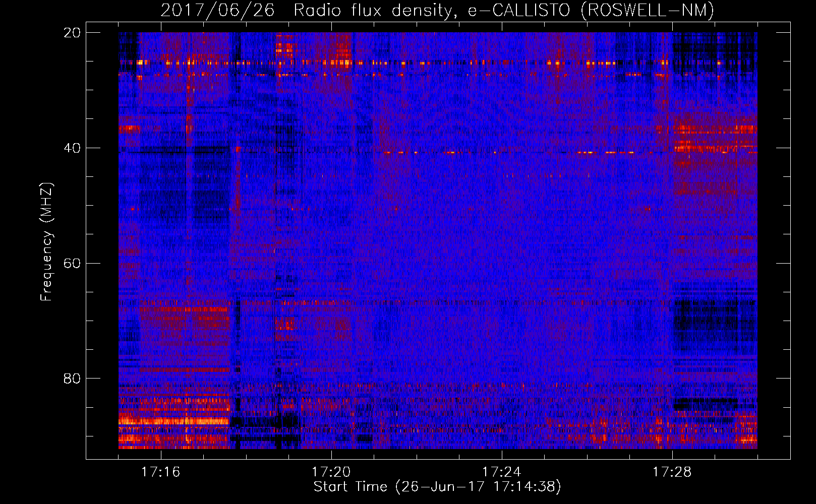Click the 20 frequency tick label
816x504 pixels.
(x=72, y=33)
